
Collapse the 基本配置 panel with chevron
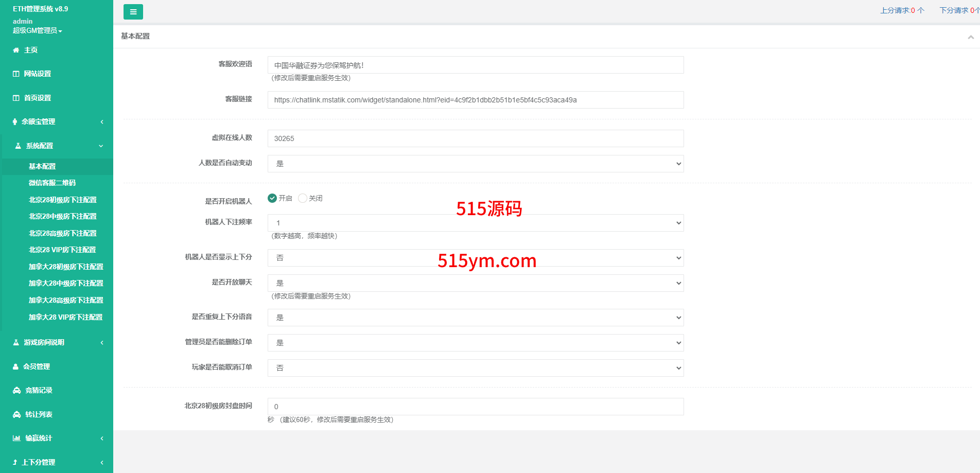click(970, 37)
